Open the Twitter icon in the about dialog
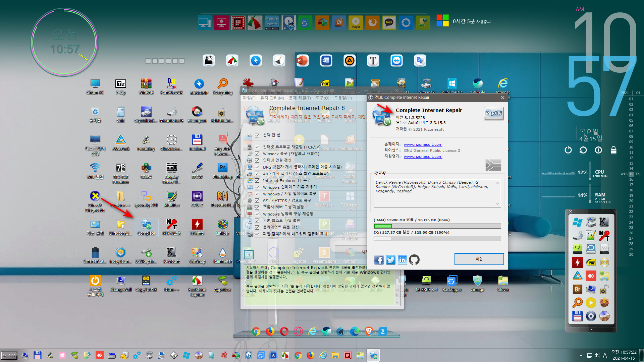The width and height of the screenshot is (644, 362). 391,260
